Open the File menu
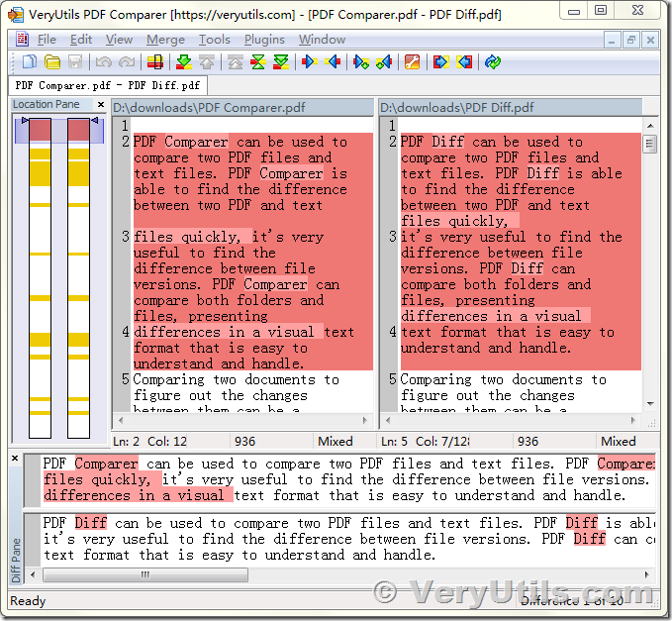This screenshot has width=672, height=621. [47, 40]
